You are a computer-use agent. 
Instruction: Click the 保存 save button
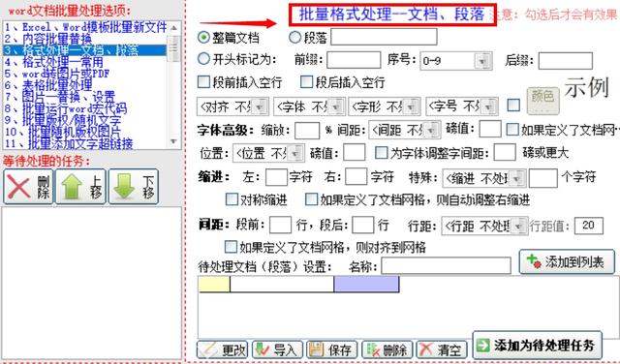331,349
